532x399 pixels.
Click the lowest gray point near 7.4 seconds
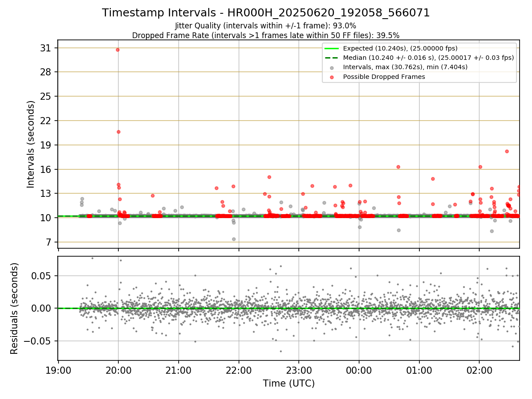click(x=234, y=239)
